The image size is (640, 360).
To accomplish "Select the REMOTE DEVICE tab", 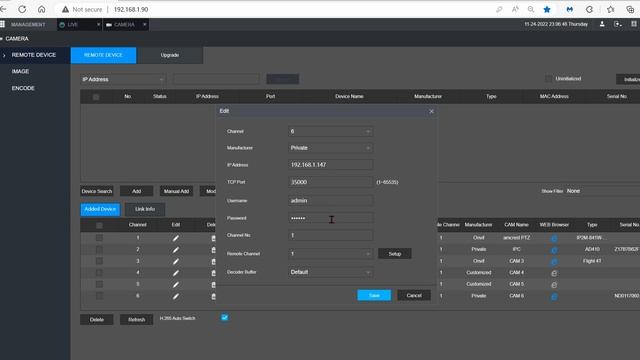I will point(103,55).
